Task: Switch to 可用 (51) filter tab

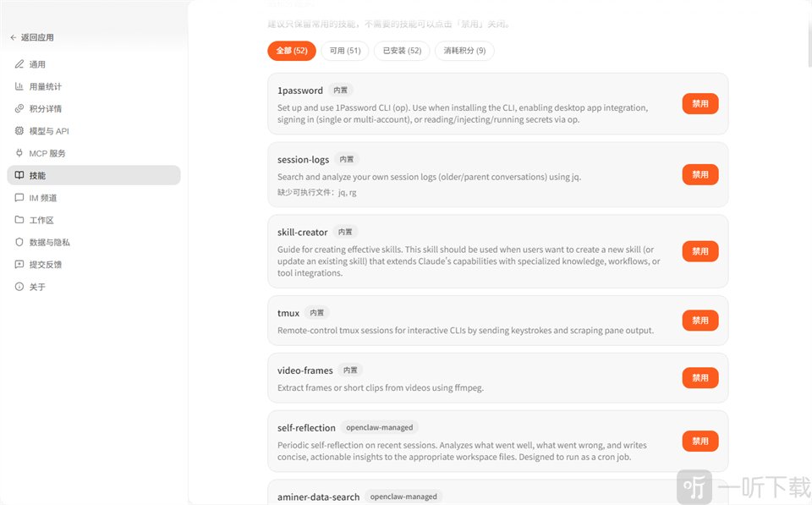Action: coord(345,51)
